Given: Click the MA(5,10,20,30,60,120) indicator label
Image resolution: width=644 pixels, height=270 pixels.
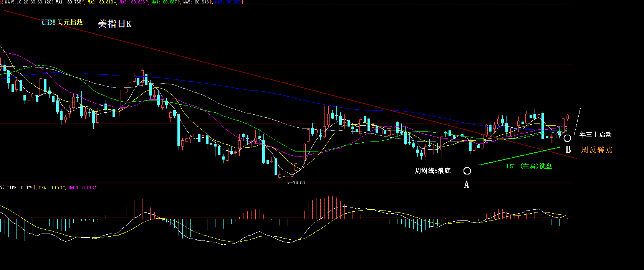Looking at the screenshot, I should pyautogui.click(x=29, y=2).
